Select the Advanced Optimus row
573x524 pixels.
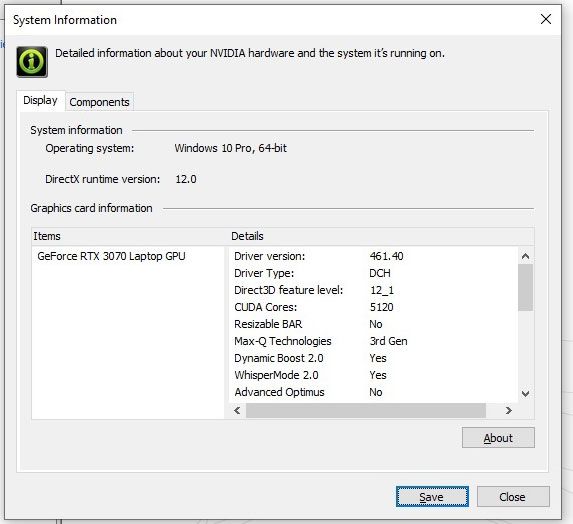[373, 392]
